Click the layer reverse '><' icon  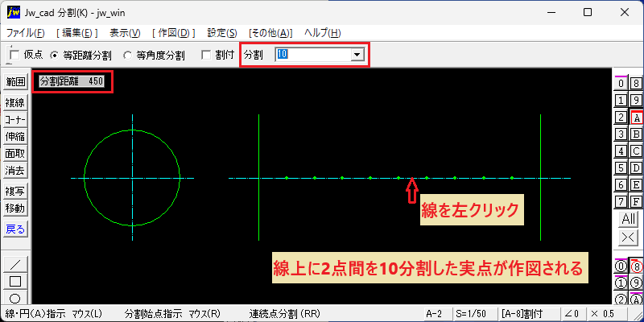(629, 237)
